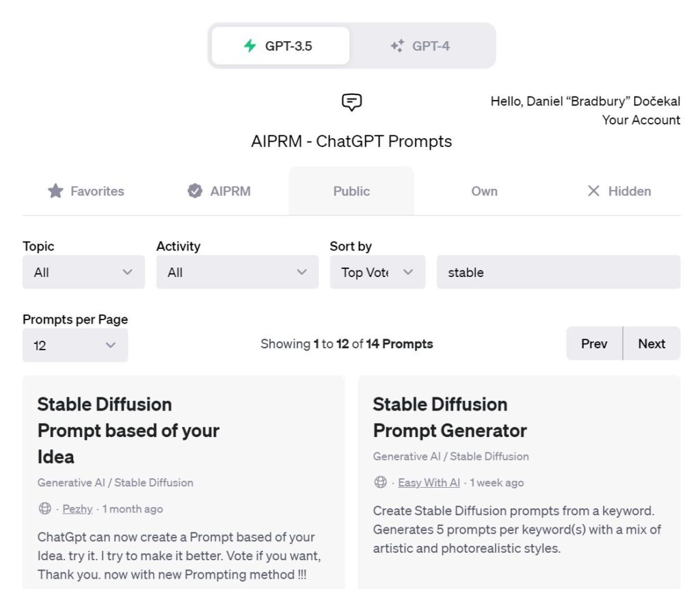Screen dimensions: 700x589
Task: Open the Topic dropdown
Action: click(x=83, y=272)
